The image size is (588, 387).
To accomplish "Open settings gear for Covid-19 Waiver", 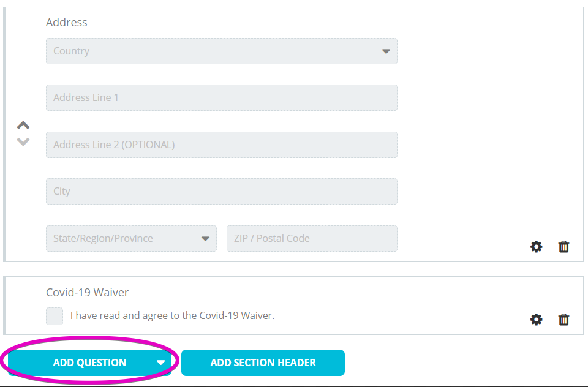I will point(537,320).
